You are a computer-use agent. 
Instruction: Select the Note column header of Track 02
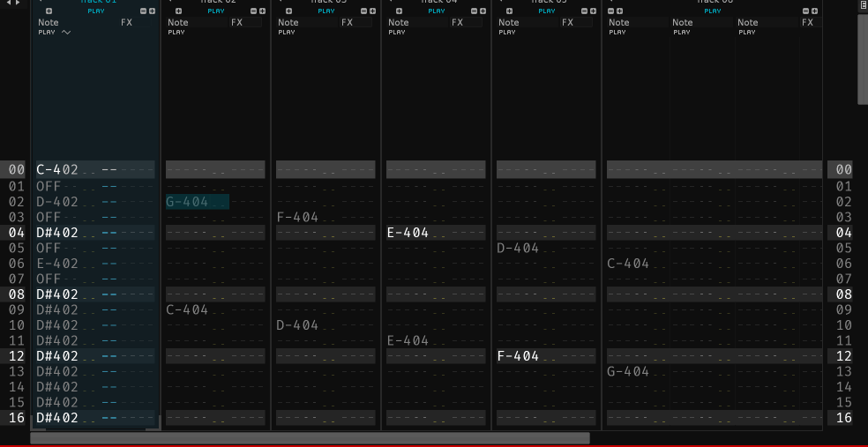tap(178, 22)
